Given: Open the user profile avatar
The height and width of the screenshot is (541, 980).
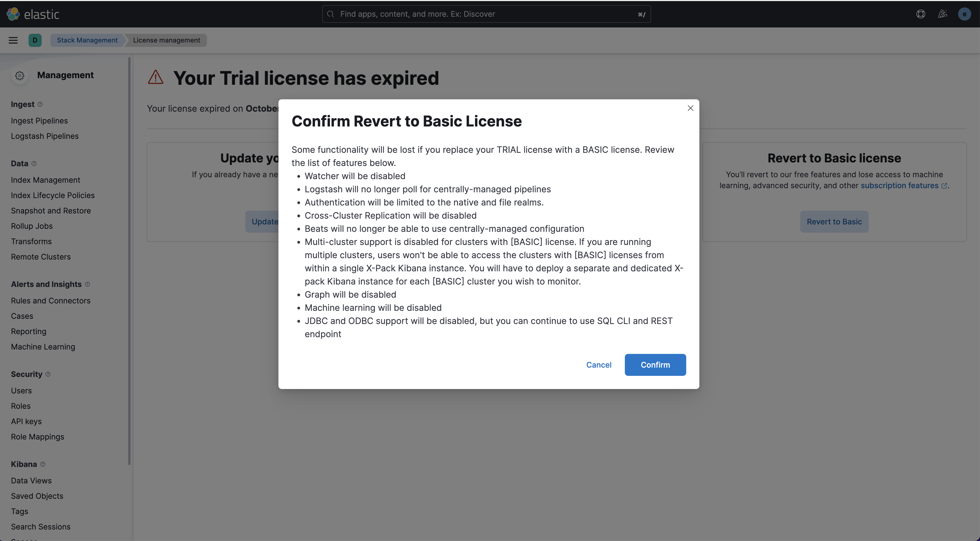Looking at the screenshot, I should point(964,14).
